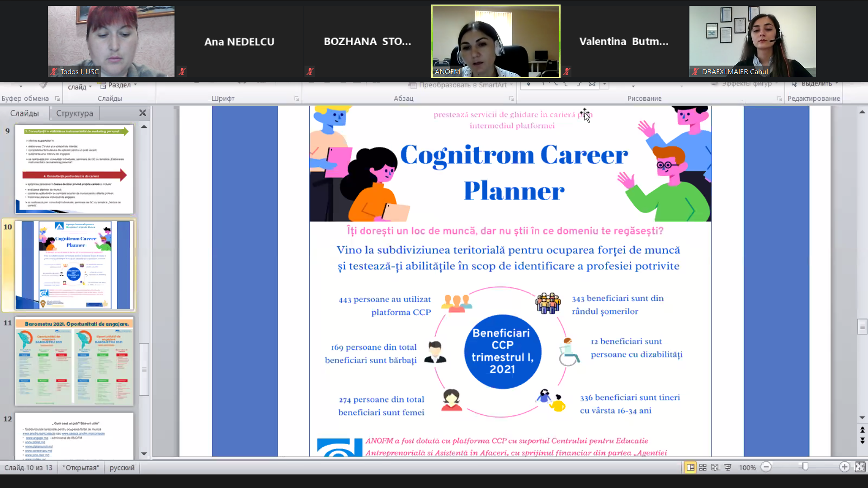Click wheelchair person icon on slide
The width and height of the screenshot is (868, 488).
pos(569,352)
